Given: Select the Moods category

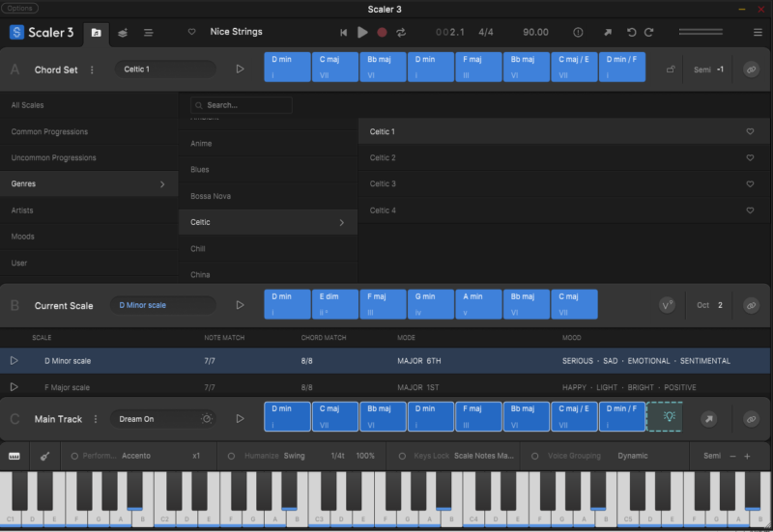Looking at the screenshot, I should coord(89,237).
